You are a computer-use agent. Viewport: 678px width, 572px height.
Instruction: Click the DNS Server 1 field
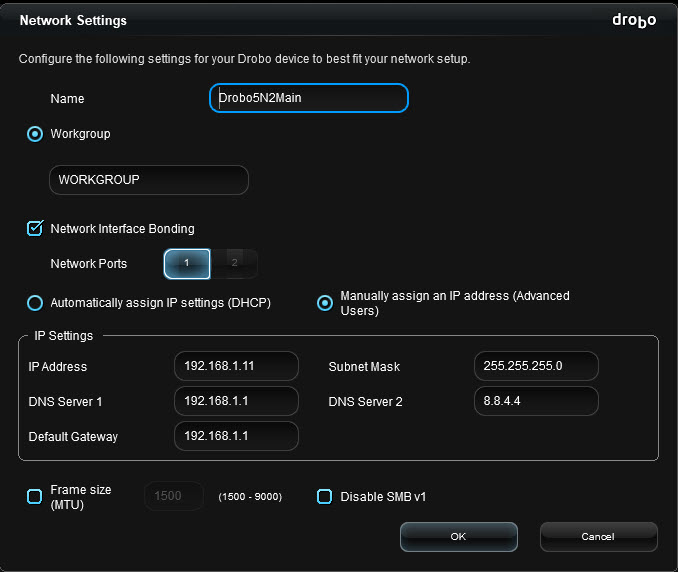(x=236, y=401)
